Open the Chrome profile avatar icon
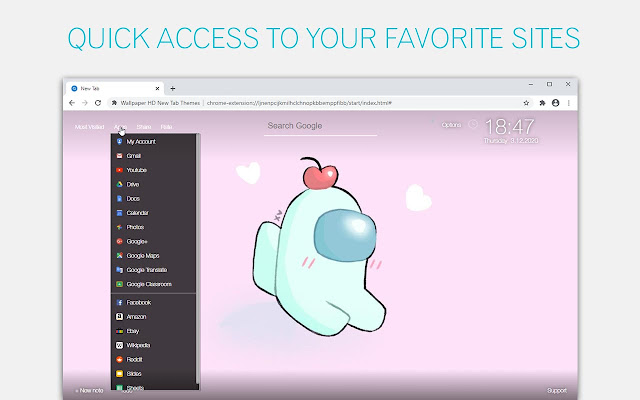 click(x=556, y=103)
